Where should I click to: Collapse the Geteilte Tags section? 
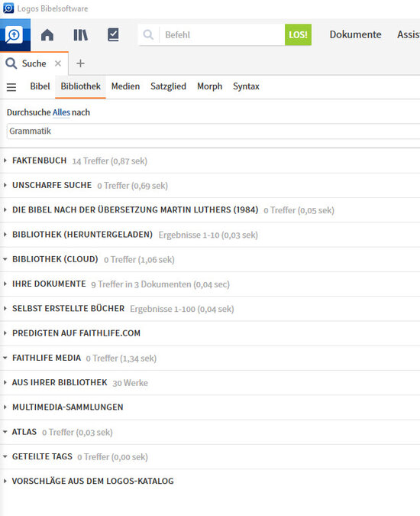point(5,457)
